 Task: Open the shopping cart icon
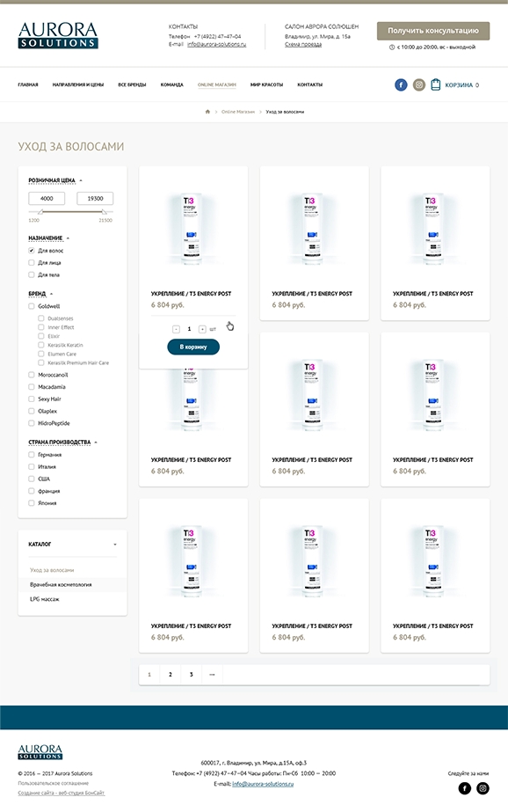pos(436,84)
